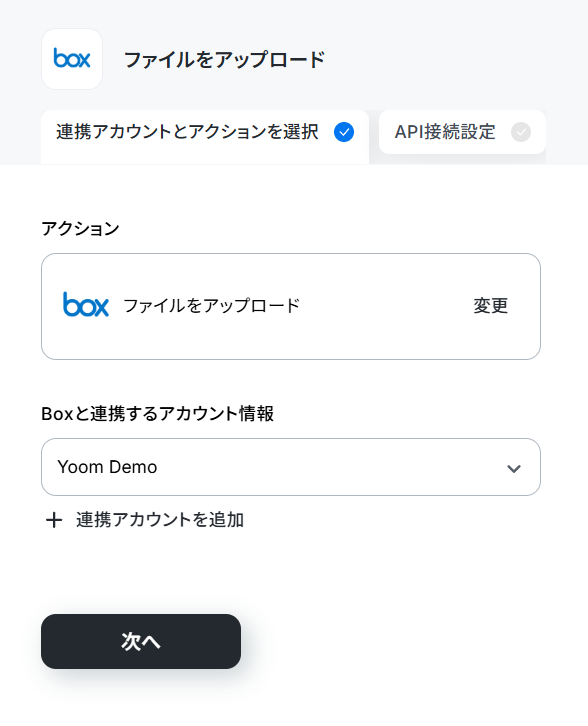Select the displayed Yoom Demo account text
The image size is (588, 726).
coord(107,467)
